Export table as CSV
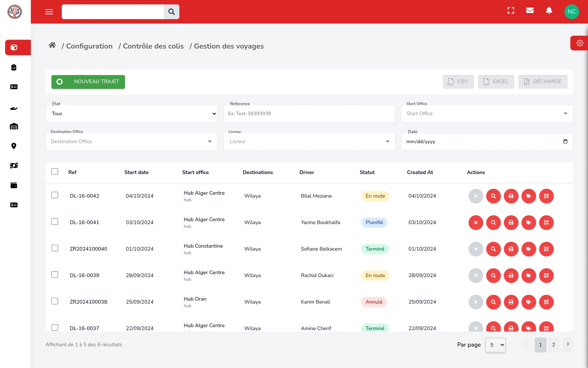Viewport: 588px width, 368px height. coord(458,82)
